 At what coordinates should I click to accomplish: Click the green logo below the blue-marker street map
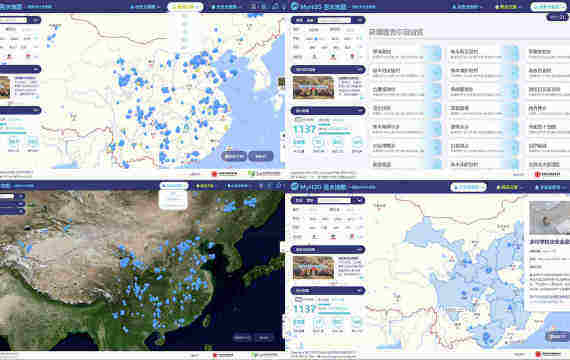click(x=251, y=174)
